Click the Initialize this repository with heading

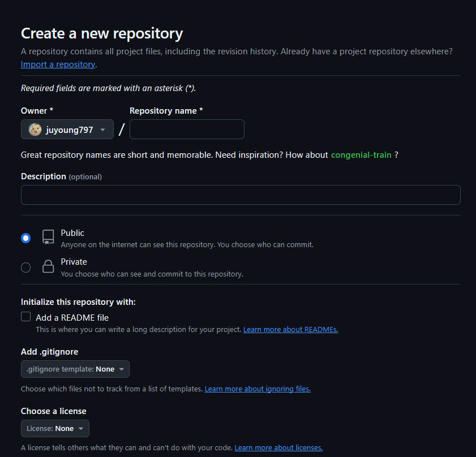tap(78, 302)
